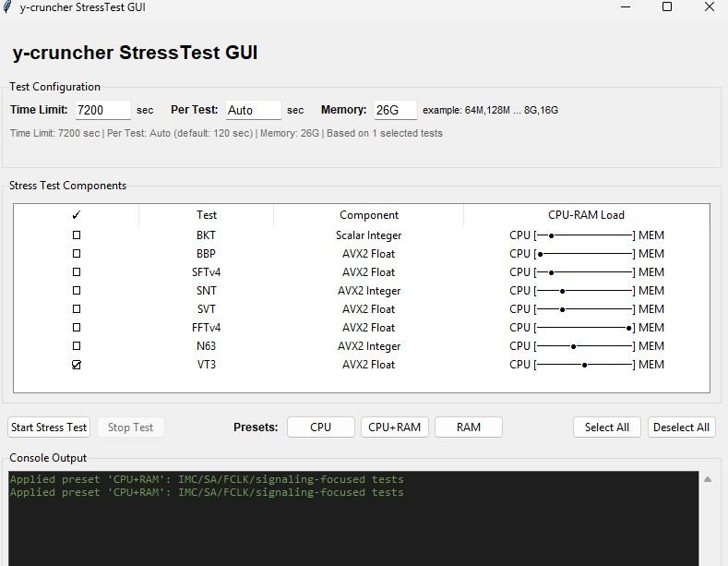Image resolution: width=728 pixels, height=566 pixels.
Task: Click the N63 row AVX2 Integer cell
Action: coord(369,346)
